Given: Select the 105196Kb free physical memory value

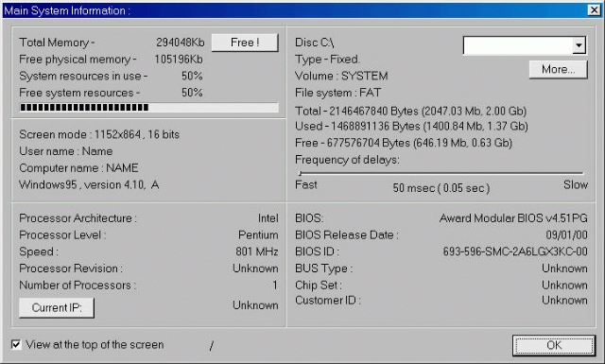Looking at the screenshot, I should click(179, 59).
